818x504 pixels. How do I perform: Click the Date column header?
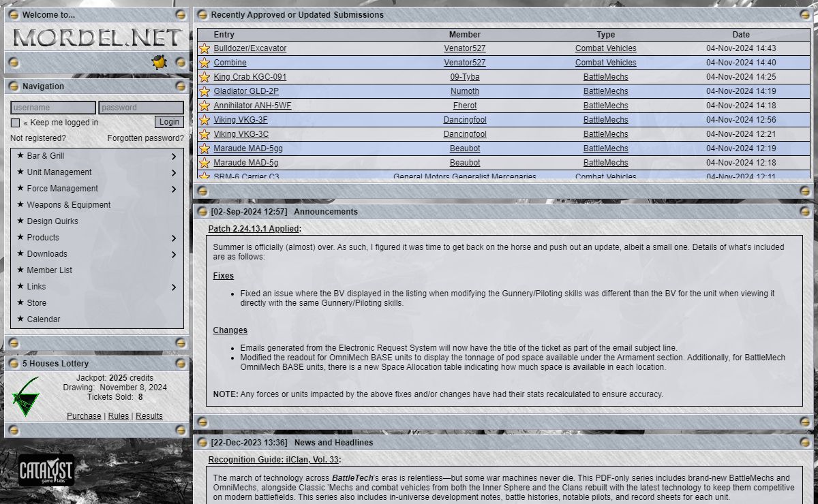pos(741,35)
